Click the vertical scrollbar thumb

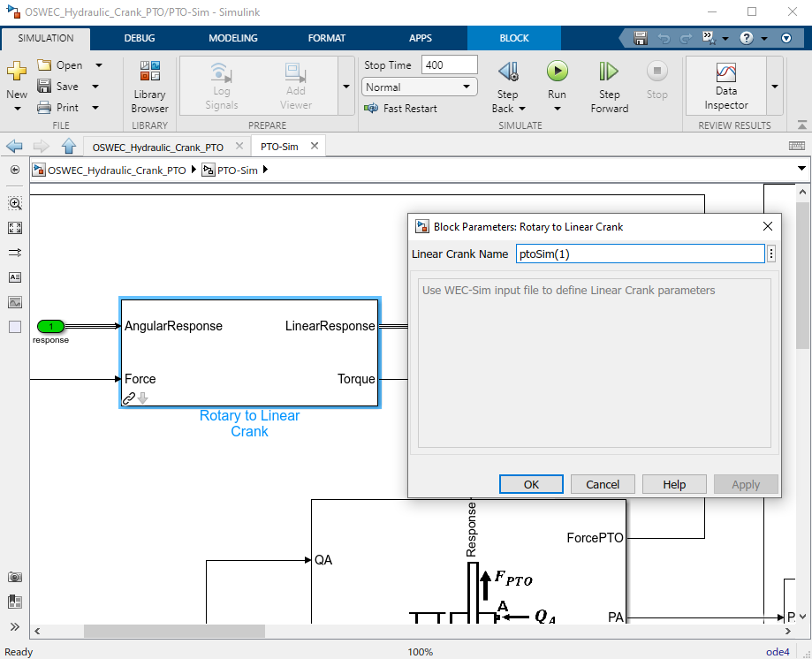802,276
